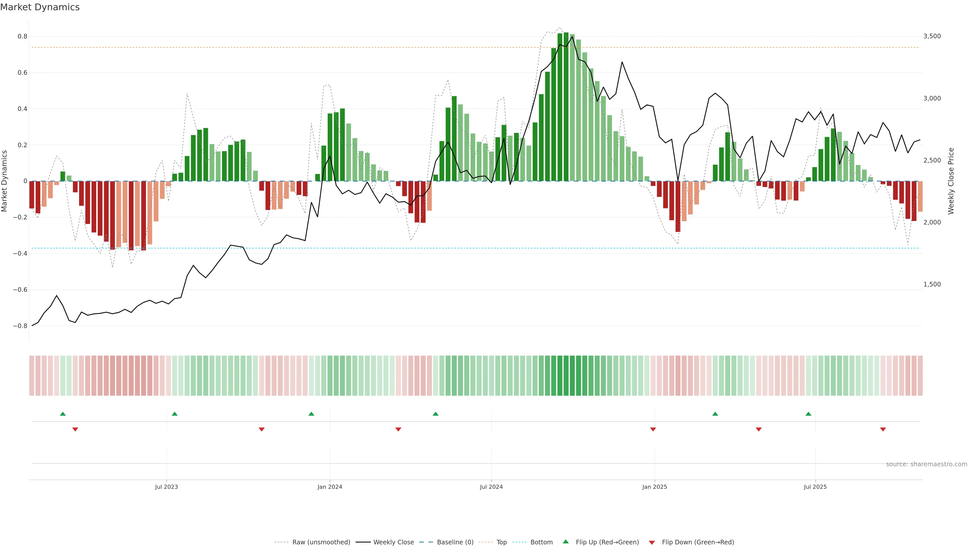Image resolution: width=980 pixels, height=551 pixels.
Task: Click the red Flip Down triangle in the legend
Action: [x=652, y=543]
